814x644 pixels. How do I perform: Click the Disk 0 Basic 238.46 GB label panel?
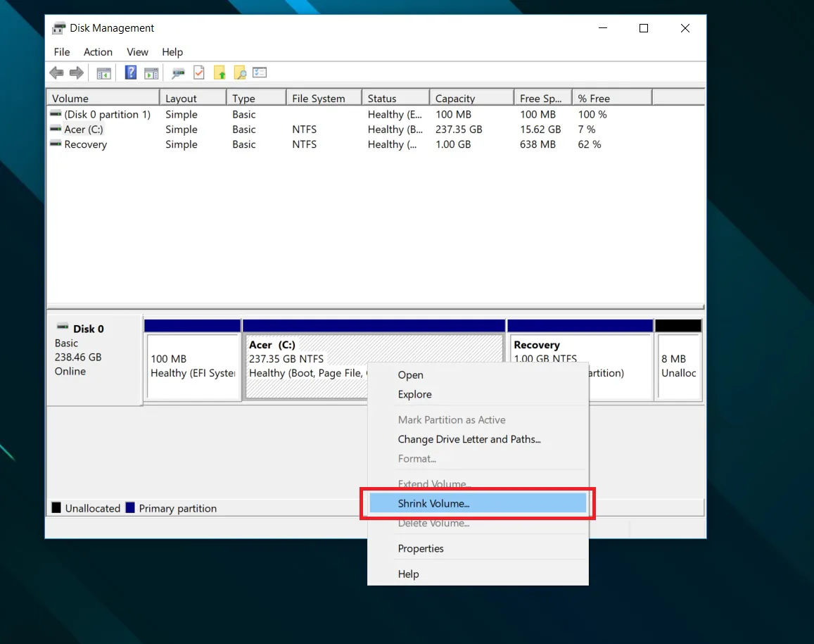click(x=94, y=358)
